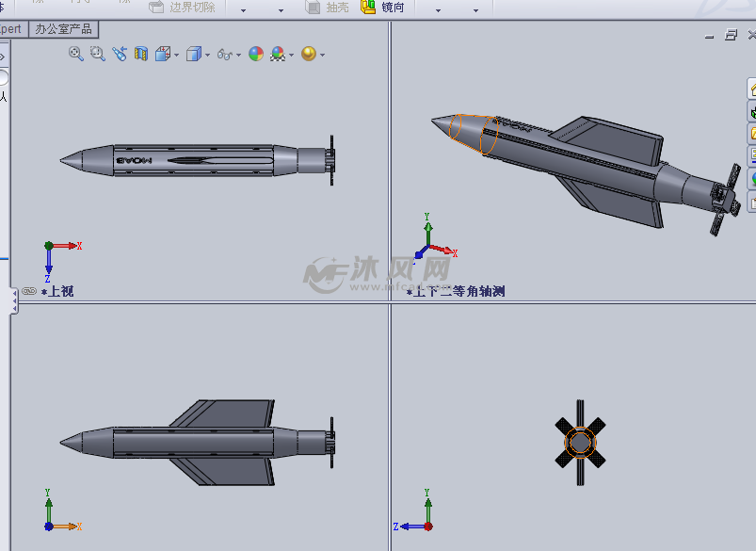756x551 pixels.
Task: Toggle the left panel collapse handle
Action: (14, 301)
